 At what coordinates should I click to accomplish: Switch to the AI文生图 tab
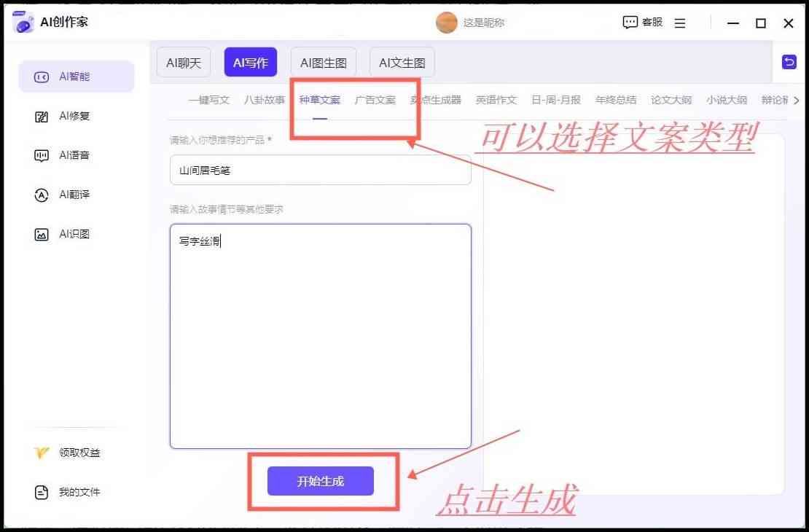click(402, 63)
